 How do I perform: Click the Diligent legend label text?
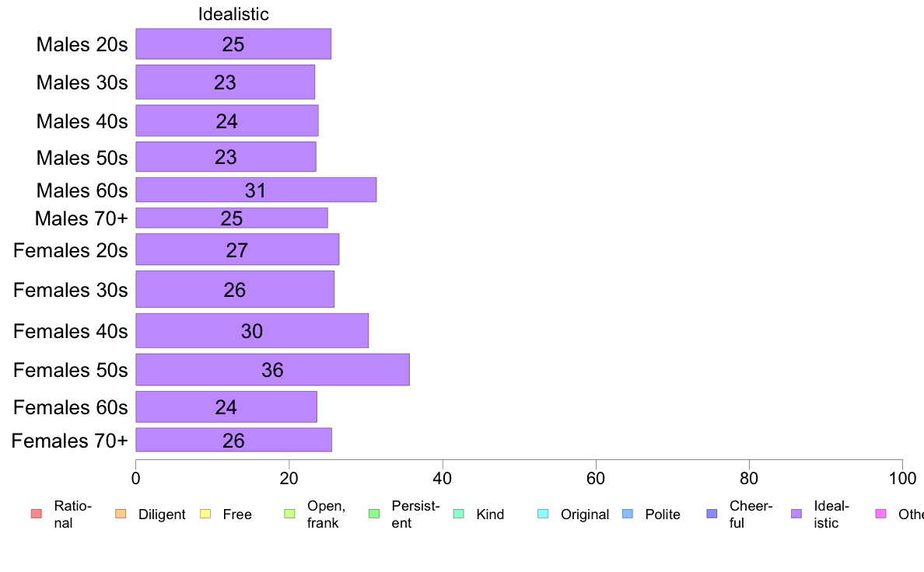coord(162,514)
